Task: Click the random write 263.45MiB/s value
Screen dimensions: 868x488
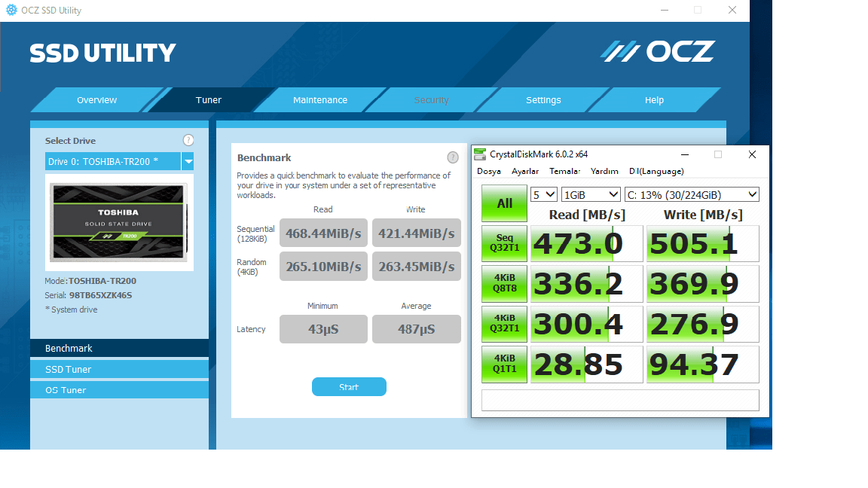Action: click(416, 266)
